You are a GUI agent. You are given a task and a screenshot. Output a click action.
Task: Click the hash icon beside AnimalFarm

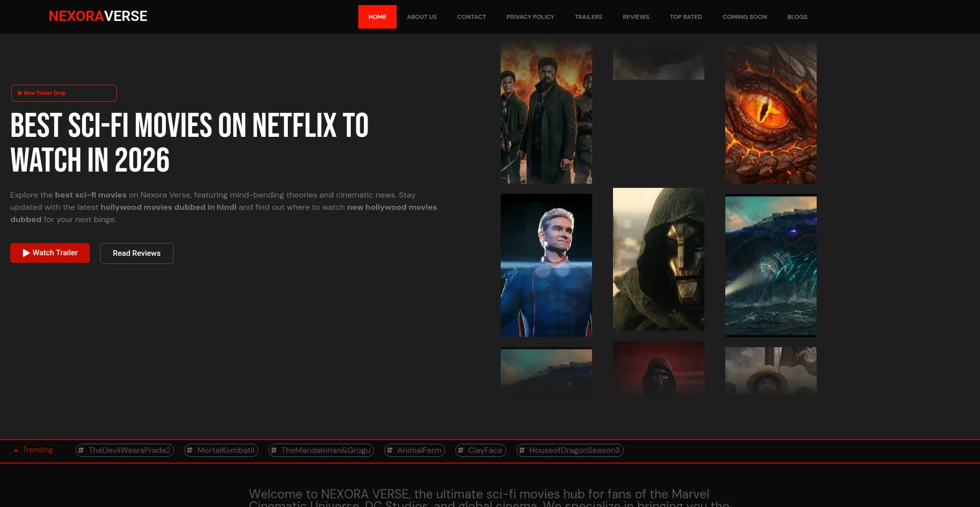pos(390,450)
